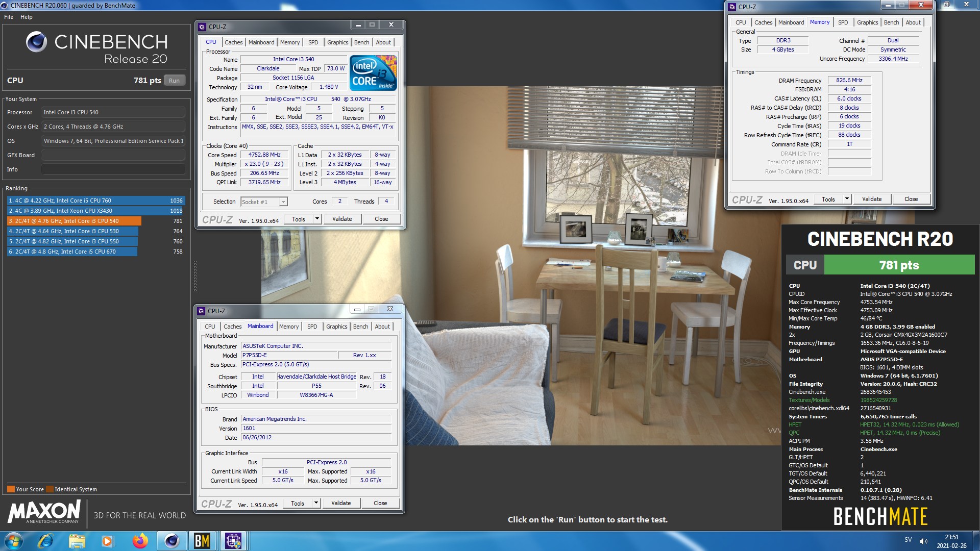Select highlighted ranking row Core i3 CPU 540
The image size is (980, 551).
click(x=95, y=221)
